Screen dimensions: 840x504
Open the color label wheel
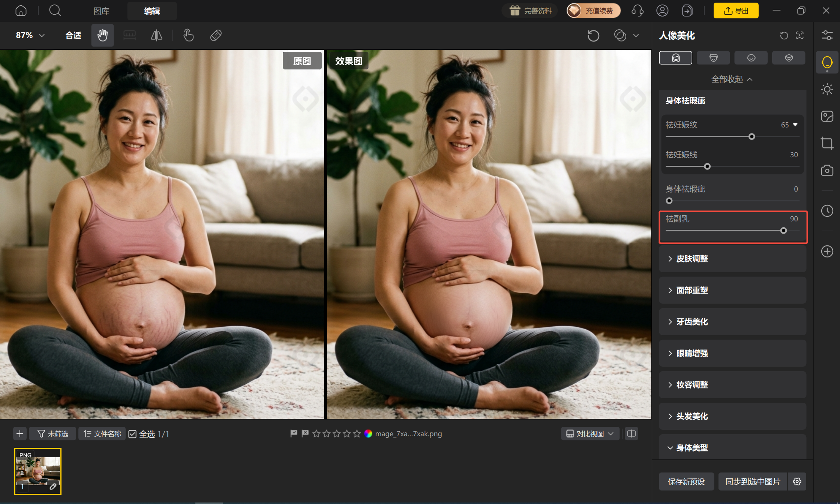pos(368,433)
